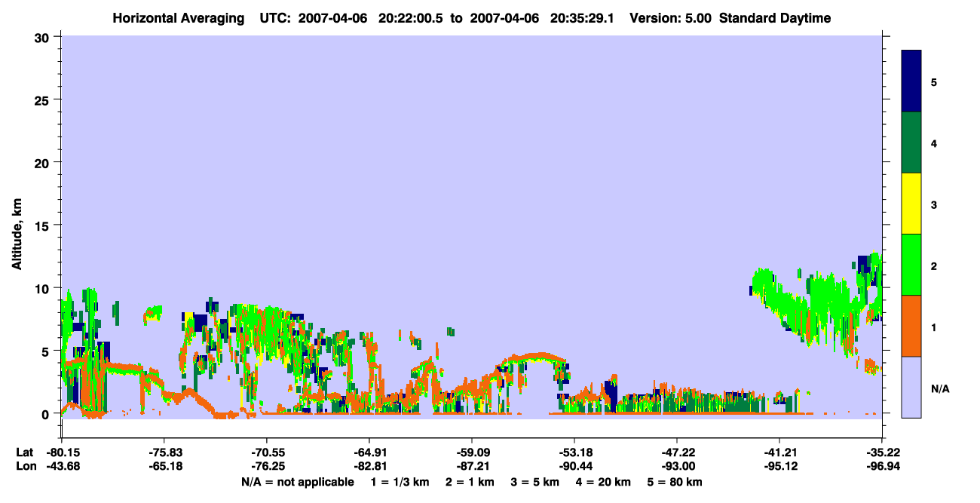This screenshot has width=980, height=503.
Task: Click longitude value -90.44
Action: [574, 466]
